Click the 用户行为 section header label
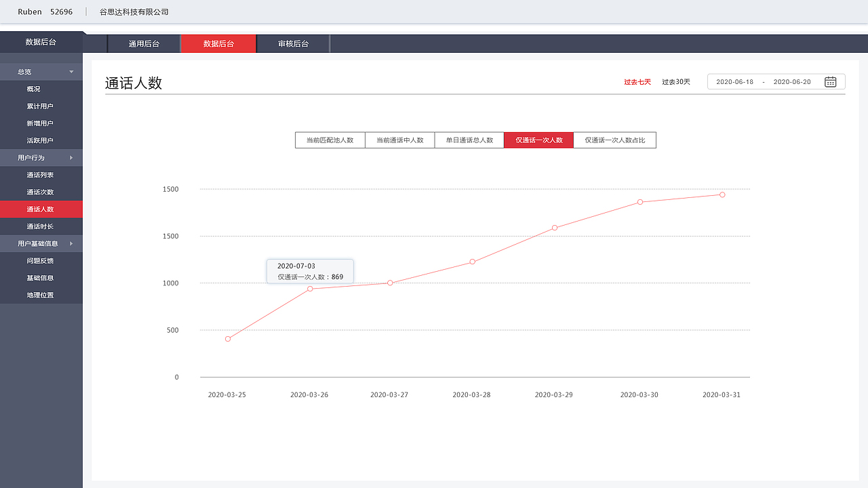This screenshot has height=488, width=868. [31, 158]
